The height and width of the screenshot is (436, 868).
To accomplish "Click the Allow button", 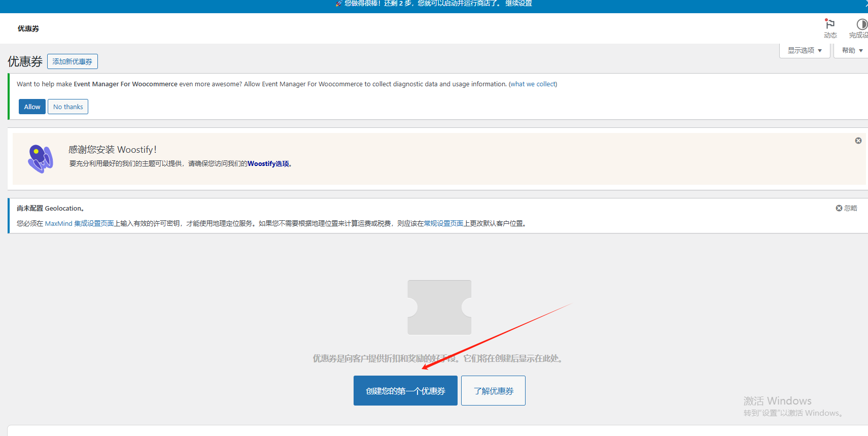I will click(x=32, y=107).
